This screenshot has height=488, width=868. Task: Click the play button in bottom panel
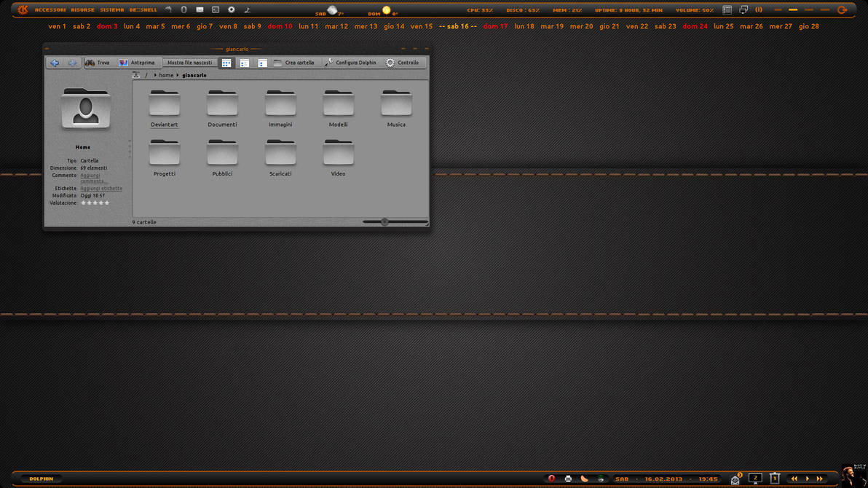807,479
